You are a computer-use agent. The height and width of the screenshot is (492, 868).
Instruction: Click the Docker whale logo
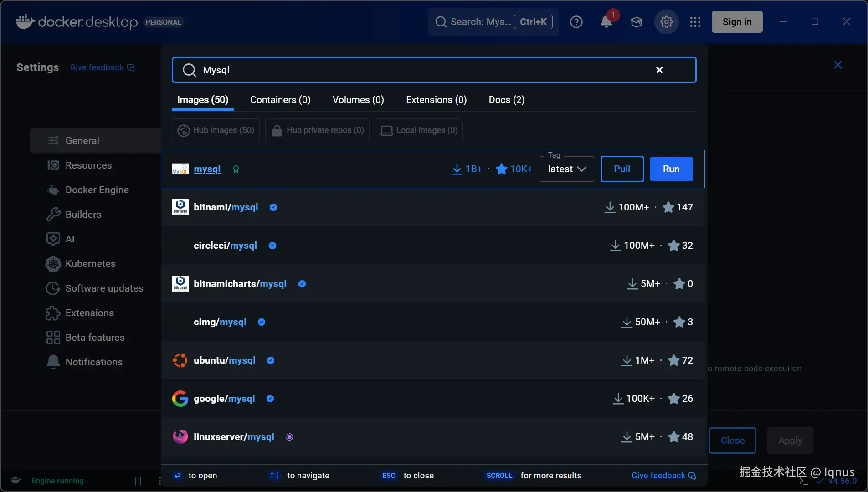26,21
